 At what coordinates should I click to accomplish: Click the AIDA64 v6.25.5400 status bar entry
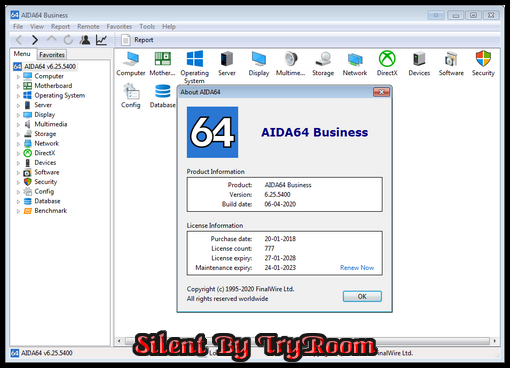[x=42, y=353]
